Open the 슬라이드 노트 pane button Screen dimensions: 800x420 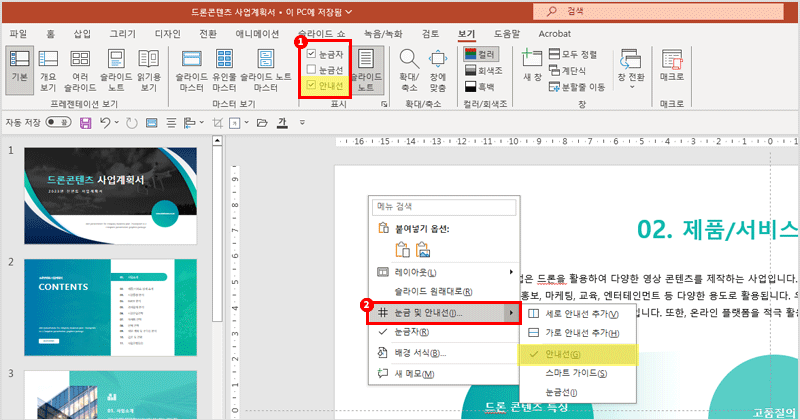[x=367, y=68]
